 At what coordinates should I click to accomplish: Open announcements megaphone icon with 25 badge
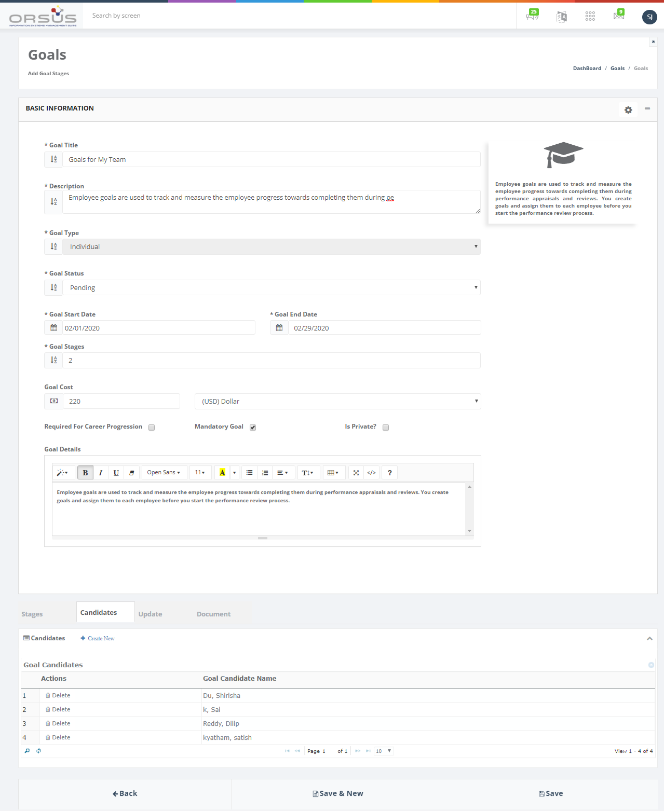[532, 16]
